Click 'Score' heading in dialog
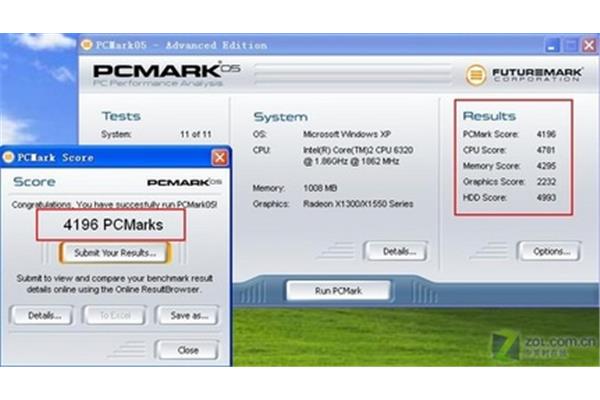 point(34,182)
